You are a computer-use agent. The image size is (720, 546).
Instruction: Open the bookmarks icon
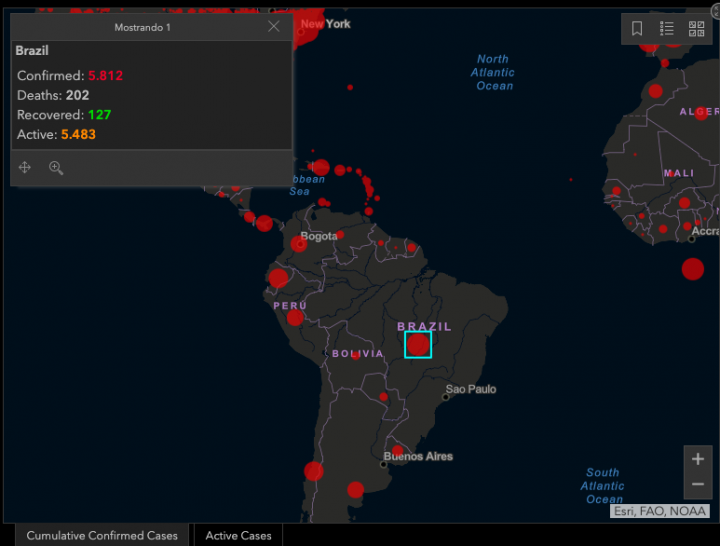point(637,28)
